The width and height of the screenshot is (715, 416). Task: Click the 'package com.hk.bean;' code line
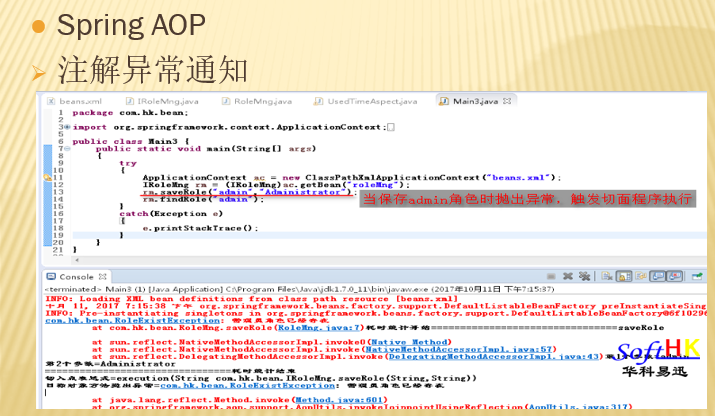click(130, 113)
